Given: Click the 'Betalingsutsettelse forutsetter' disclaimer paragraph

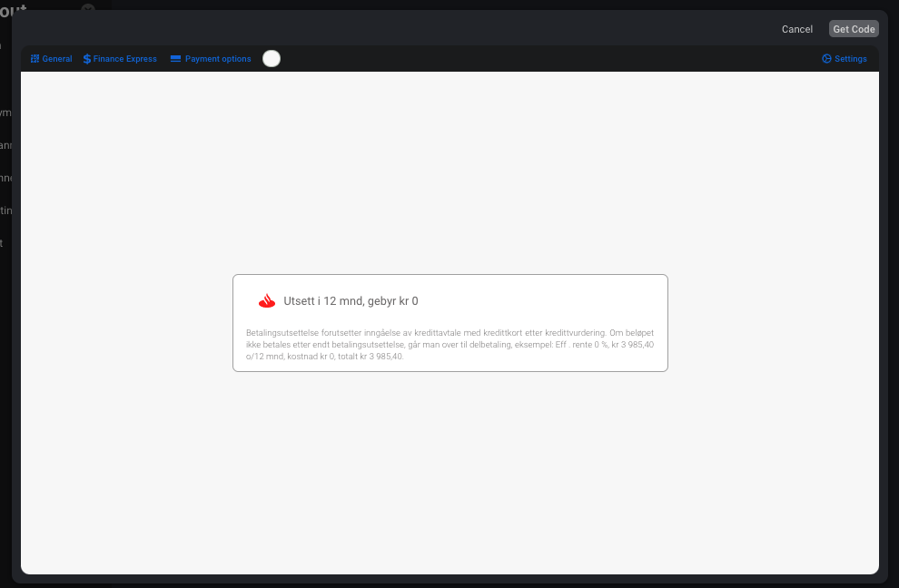Looking at the screenshot, I should (x=450, y=345).
